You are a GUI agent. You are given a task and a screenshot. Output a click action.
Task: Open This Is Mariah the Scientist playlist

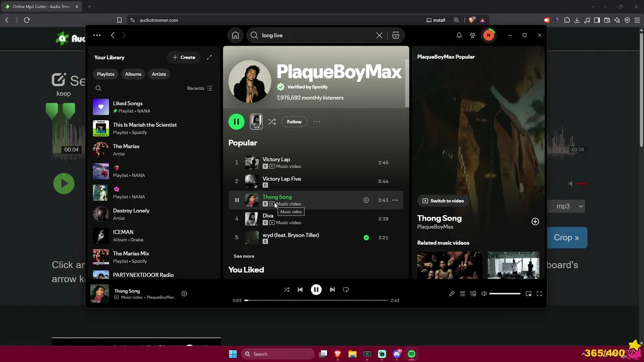click(x=154, y=128)
